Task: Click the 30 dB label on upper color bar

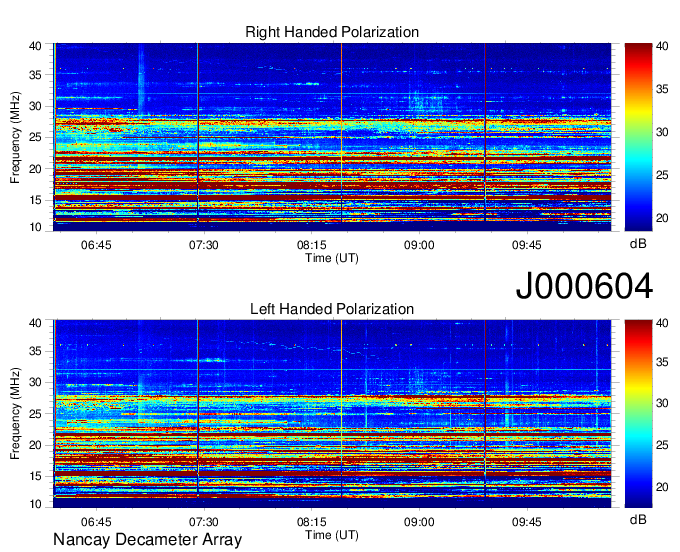Action: tap(662, 132)
